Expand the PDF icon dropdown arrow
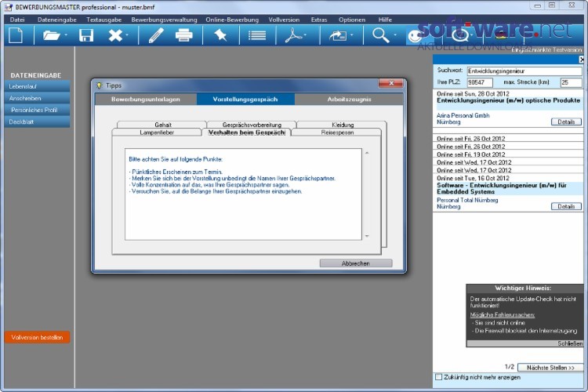This screenshot has height=392, width=588. (305, 35)
